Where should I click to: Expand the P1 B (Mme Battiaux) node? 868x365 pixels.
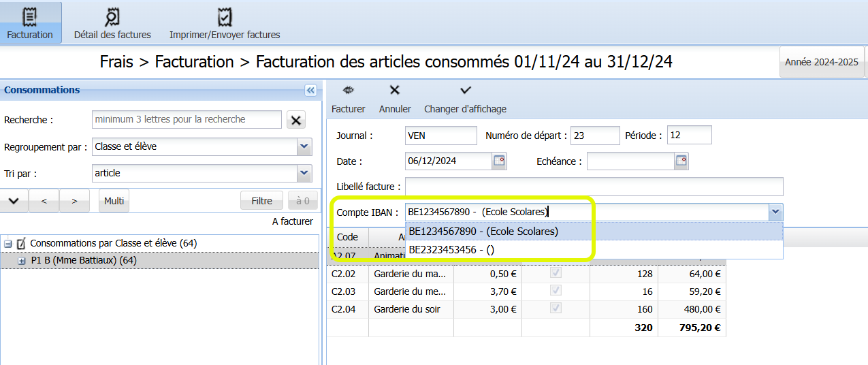point(21,260)
